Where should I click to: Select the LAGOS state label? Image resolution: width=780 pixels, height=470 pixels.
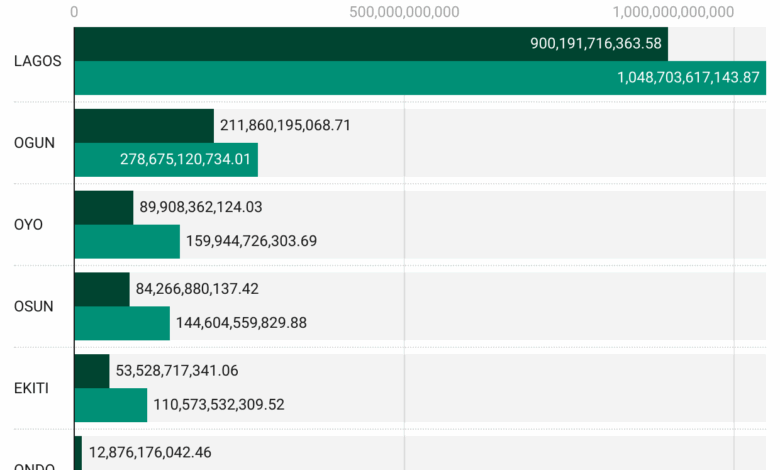[37, 61]
